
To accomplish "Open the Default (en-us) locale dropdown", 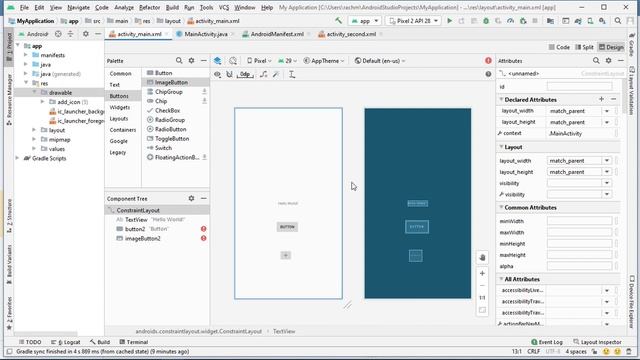I will pyautogui.click(x=380, y=61).
